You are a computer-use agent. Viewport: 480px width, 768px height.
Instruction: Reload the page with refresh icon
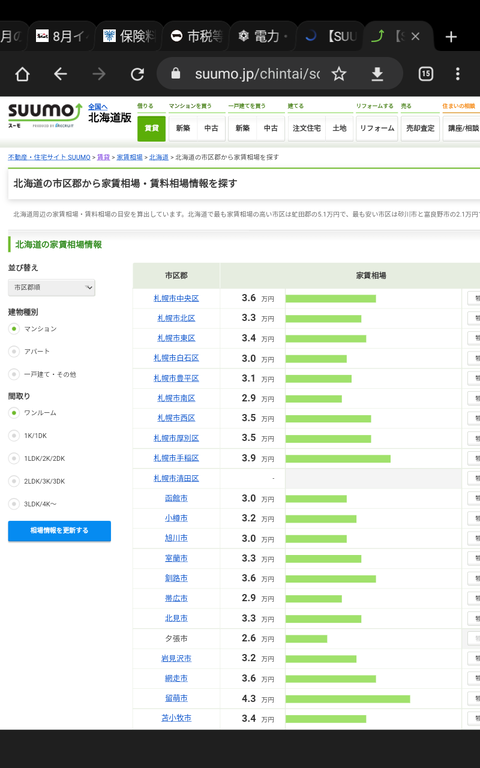click(x=138, y=74)
